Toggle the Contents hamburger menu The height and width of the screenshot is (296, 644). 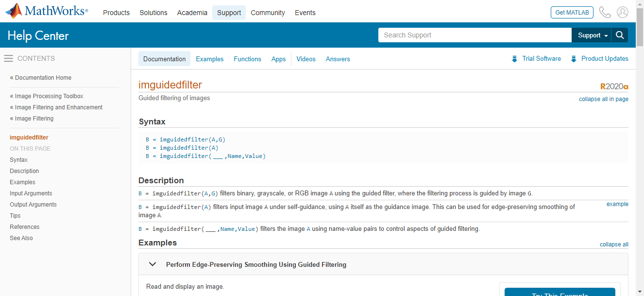(8, 58)
